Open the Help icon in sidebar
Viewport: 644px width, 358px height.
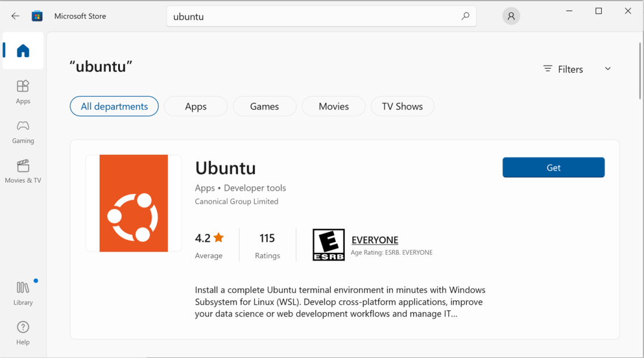click(23, 333)
